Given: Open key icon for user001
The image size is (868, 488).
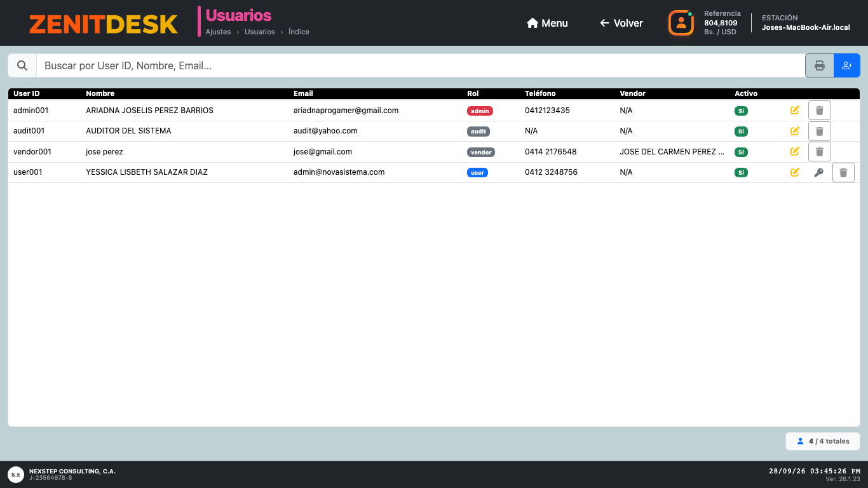Looking at the screenshot, I should click(x=818, y=172).
